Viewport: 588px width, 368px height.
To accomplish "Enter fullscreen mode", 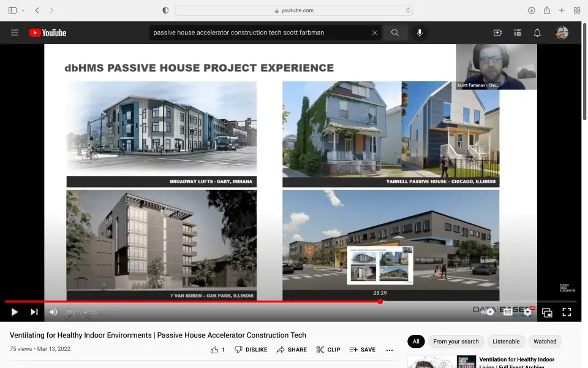I will coord(567,312).
